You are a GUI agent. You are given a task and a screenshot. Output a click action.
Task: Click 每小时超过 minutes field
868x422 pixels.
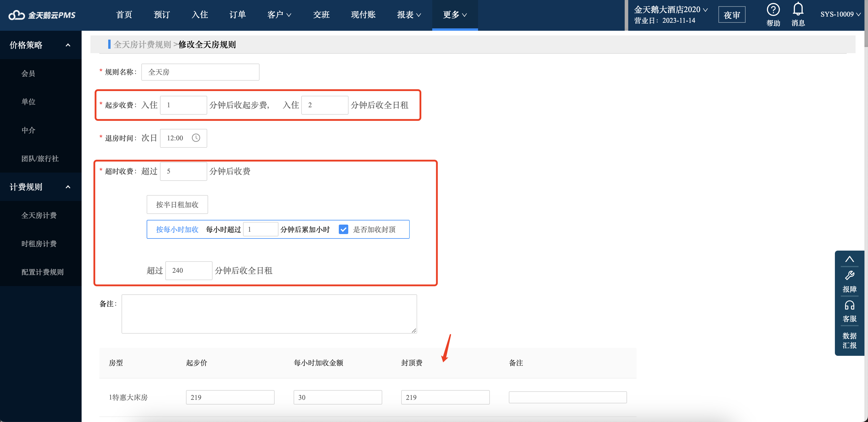point(260,229)
